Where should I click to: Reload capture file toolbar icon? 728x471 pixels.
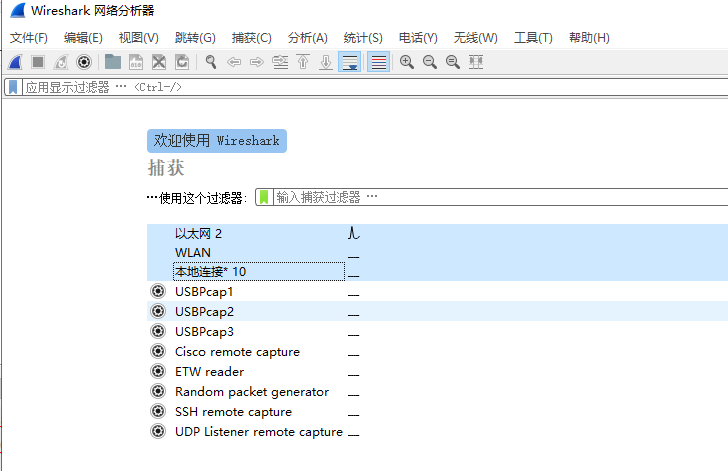pyautogui.click(x=182, y=62)
